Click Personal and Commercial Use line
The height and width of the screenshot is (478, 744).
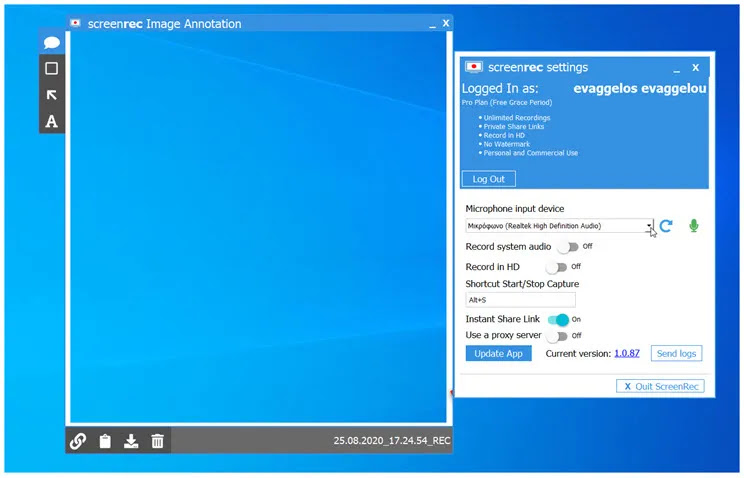(x=530, y=153)
